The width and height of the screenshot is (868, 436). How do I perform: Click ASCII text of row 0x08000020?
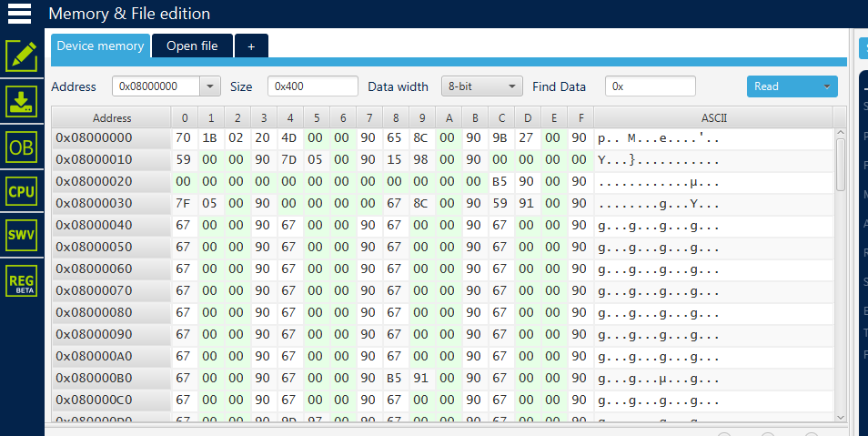659,182
